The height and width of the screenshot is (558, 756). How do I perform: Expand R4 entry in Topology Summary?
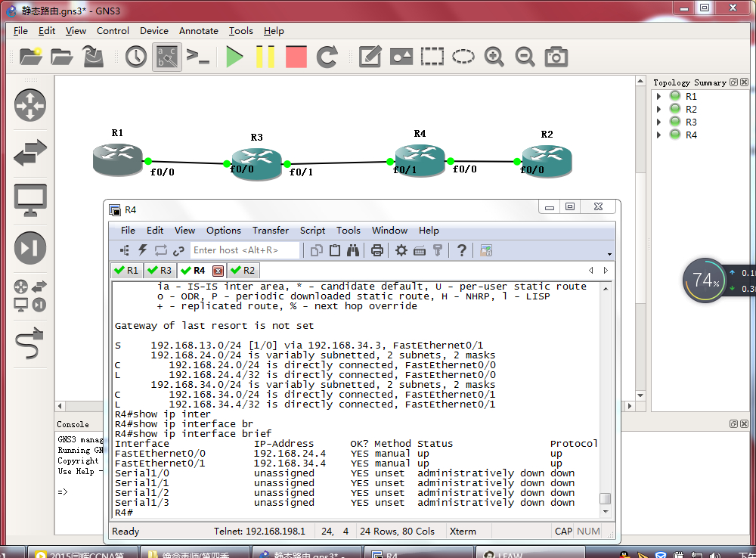(x=659, y=135)
